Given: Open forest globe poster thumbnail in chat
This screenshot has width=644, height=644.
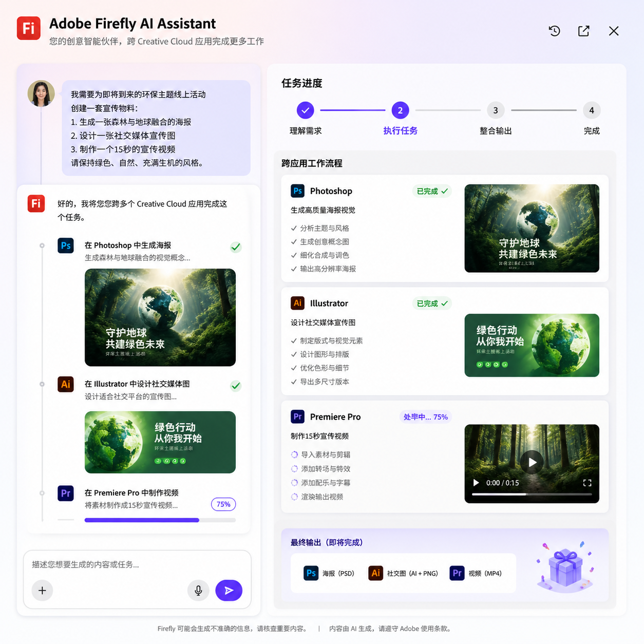Looking at the screenshot, I should (x=160, y=317).
